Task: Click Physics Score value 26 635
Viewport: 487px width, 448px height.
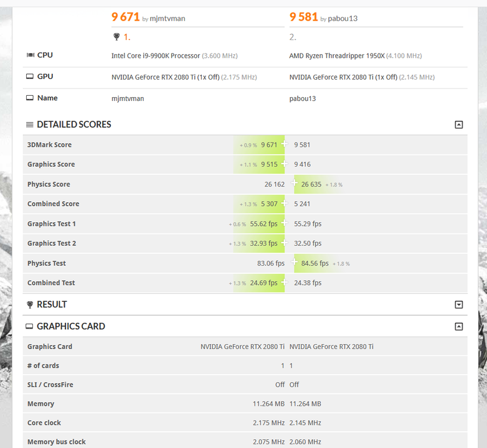Action: [x=311, y=184]
